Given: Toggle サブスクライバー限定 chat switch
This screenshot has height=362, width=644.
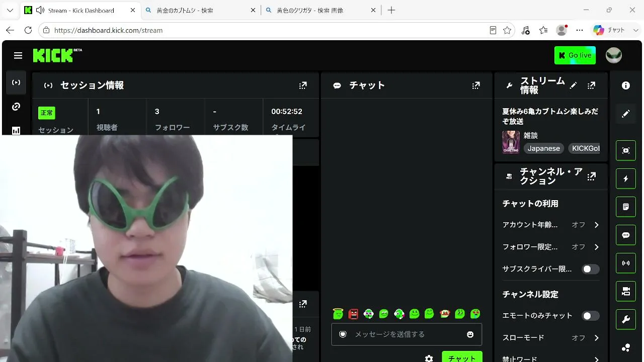Looking at the screenshot, I should [x=591, y=269].
